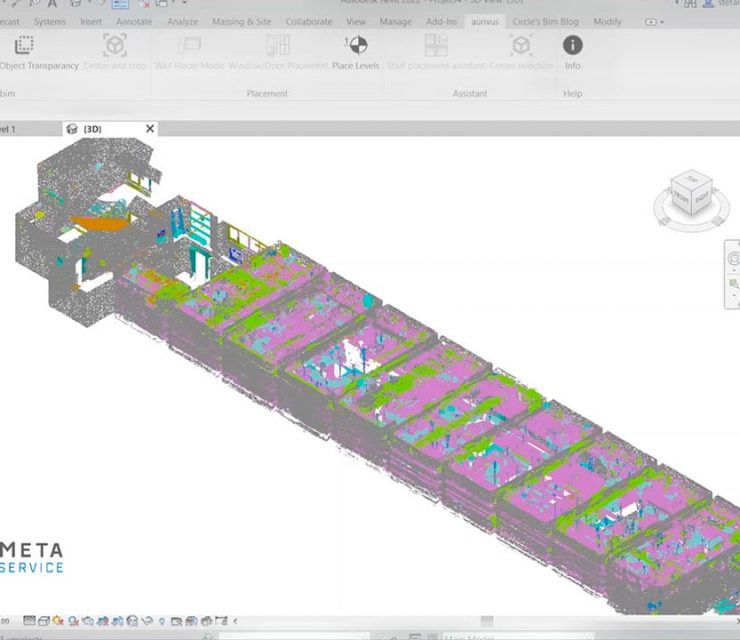Open Visual Style options in view bar
The image size is (740, 640).
pyautogui.click(x=44, y=621)
